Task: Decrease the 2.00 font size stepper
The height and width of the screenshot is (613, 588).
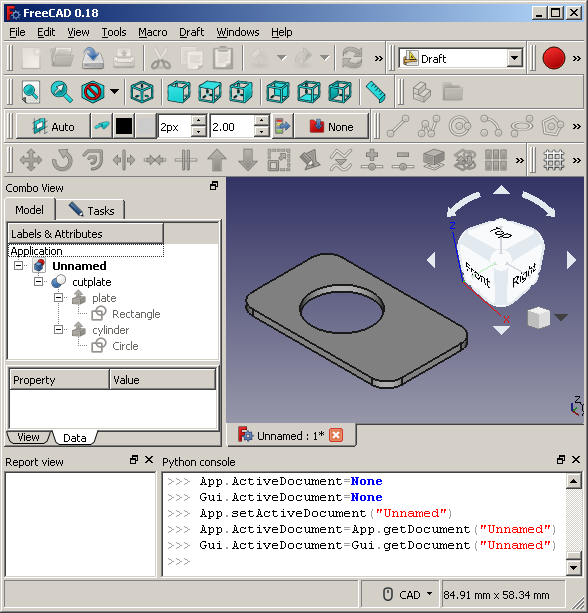Action: pos(262,131)
